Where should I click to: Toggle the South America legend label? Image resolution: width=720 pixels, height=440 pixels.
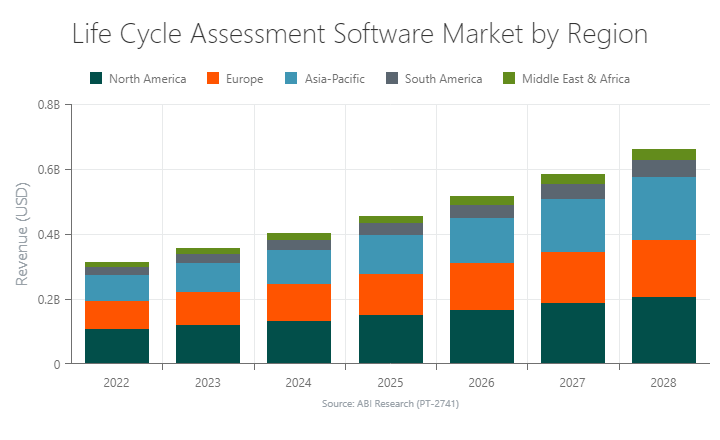[444, 79]
